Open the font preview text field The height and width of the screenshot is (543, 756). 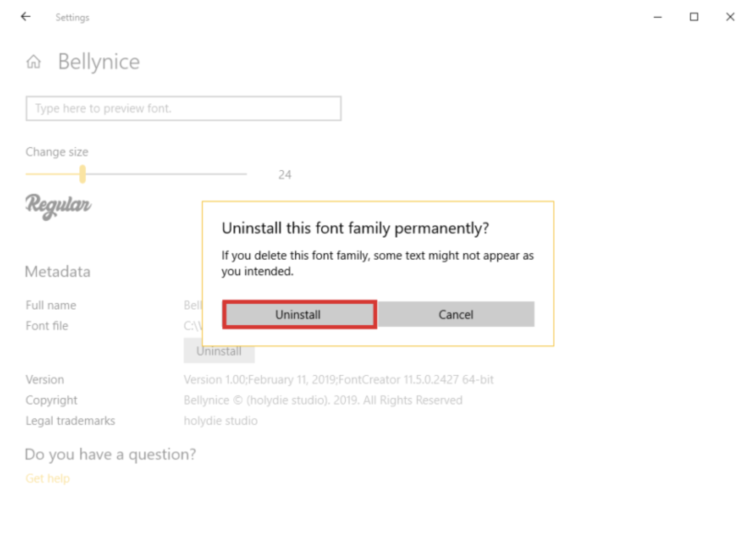click(183, 108)
